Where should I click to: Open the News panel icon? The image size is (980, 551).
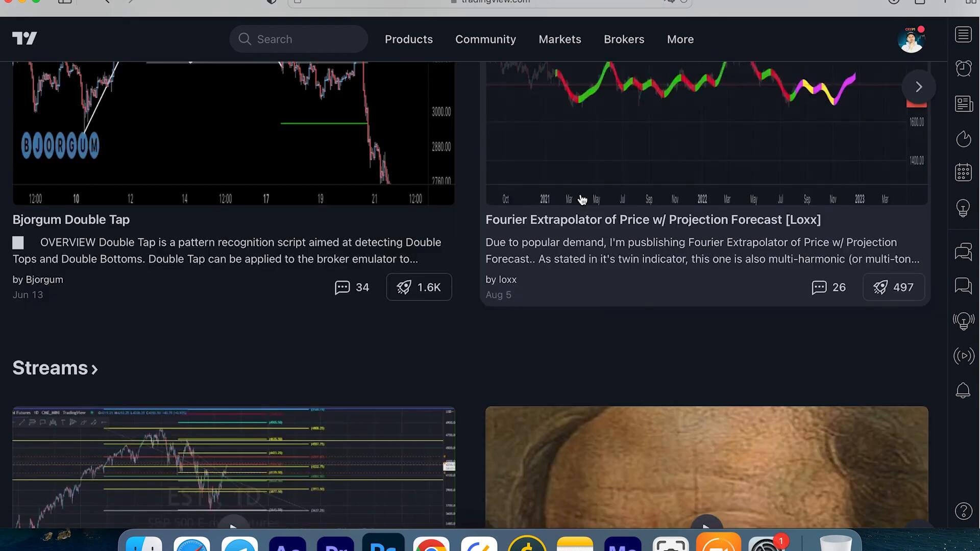(963, 104)
